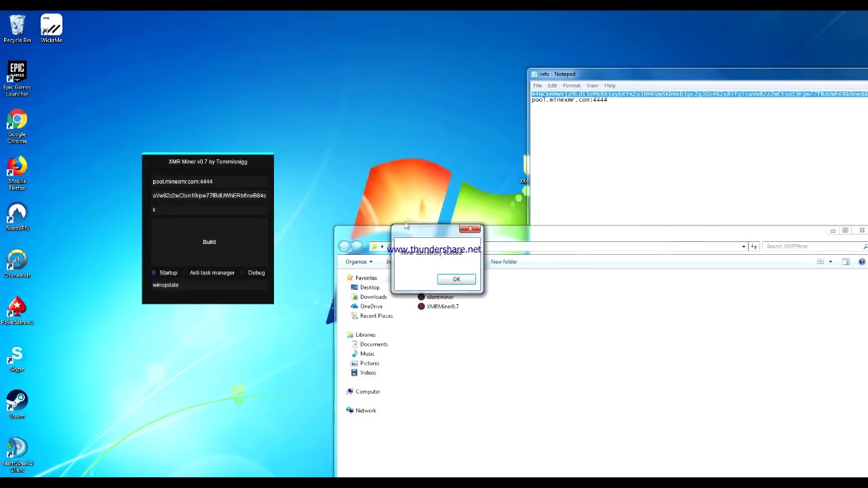Click the highlighted wallet address line in Notepad
868x488 pixels.
point(699,94)
